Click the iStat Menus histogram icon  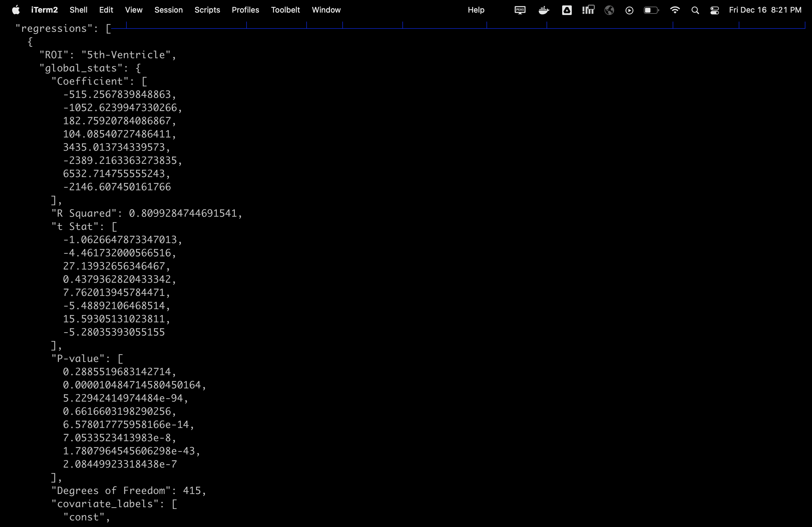coord(588,10)
